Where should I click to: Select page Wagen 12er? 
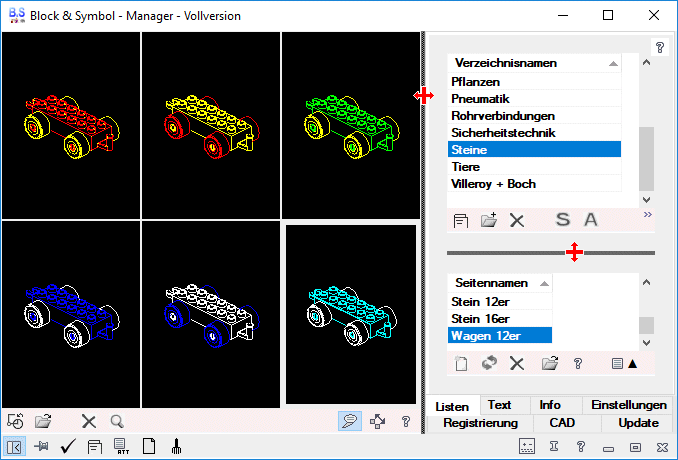tap(500, 335)
